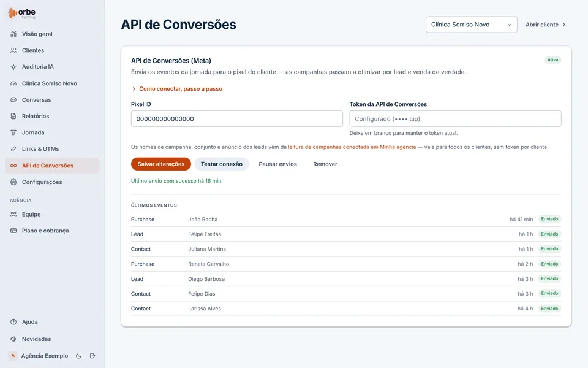Viewport: 588px width, 368px height.
Task: Go to the Clientes section
Action: click(52, 50)
